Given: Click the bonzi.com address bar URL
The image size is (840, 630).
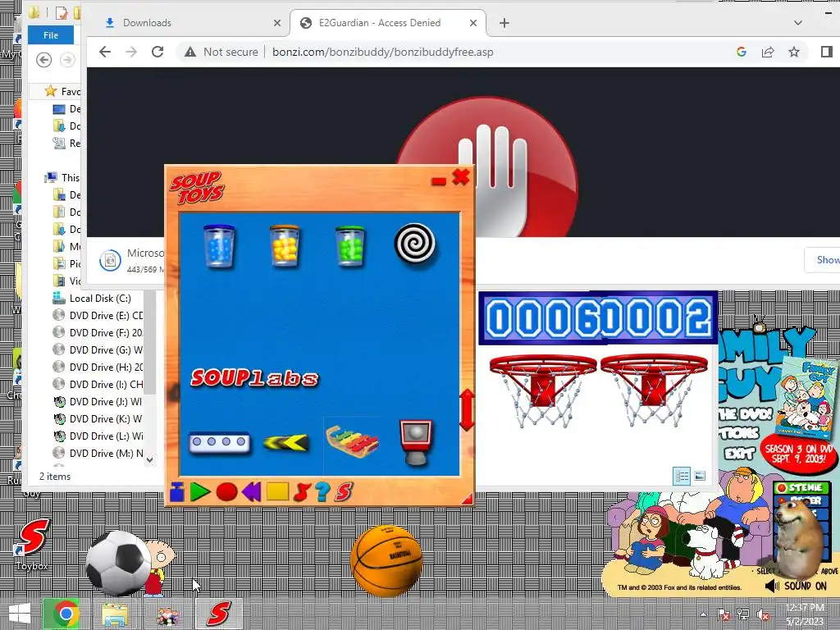Looking at the screenshot, I should [x=382, y=52].
